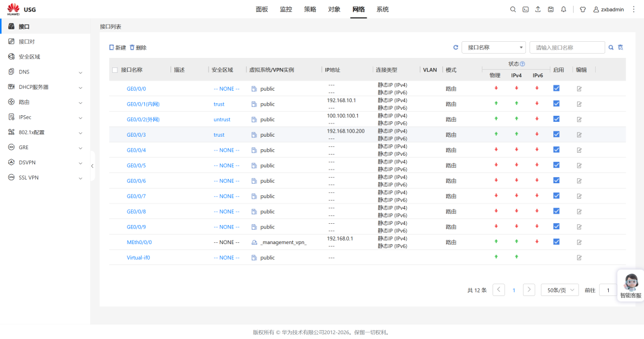The width and height of the screenshot is (644, 339).
Task: Open the 50条/页 page size dropdown
Action: pyautogui.click(x=560, y=290)
